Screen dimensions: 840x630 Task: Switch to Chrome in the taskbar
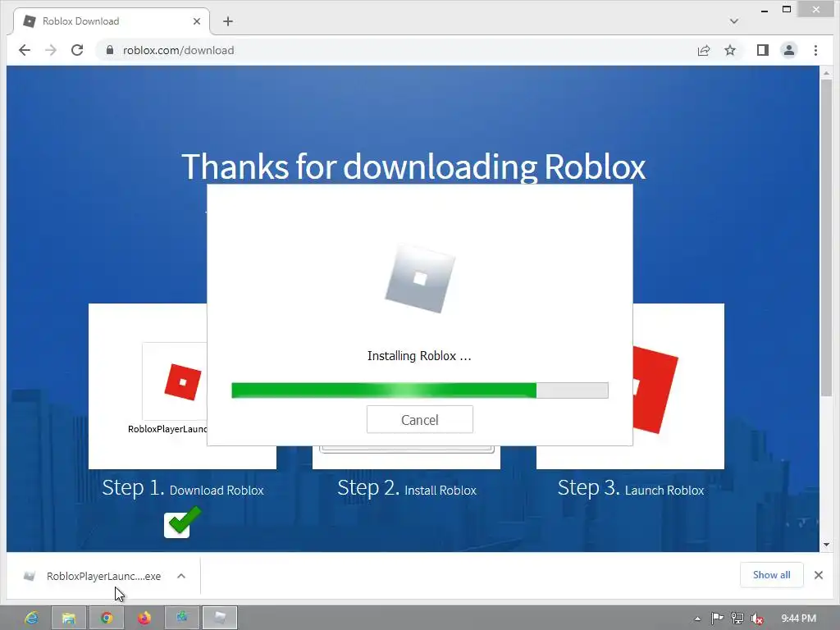coord(107,618)
